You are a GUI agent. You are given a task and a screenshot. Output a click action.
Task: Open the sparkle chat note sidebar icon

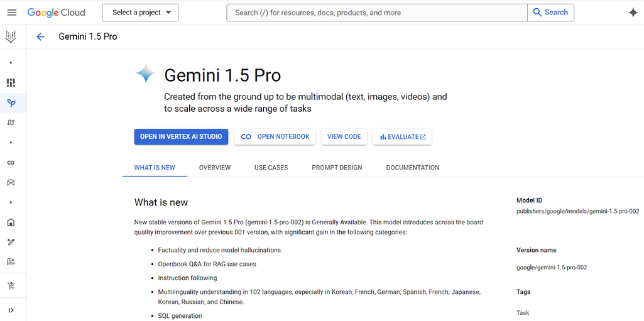tap(11, 261)
